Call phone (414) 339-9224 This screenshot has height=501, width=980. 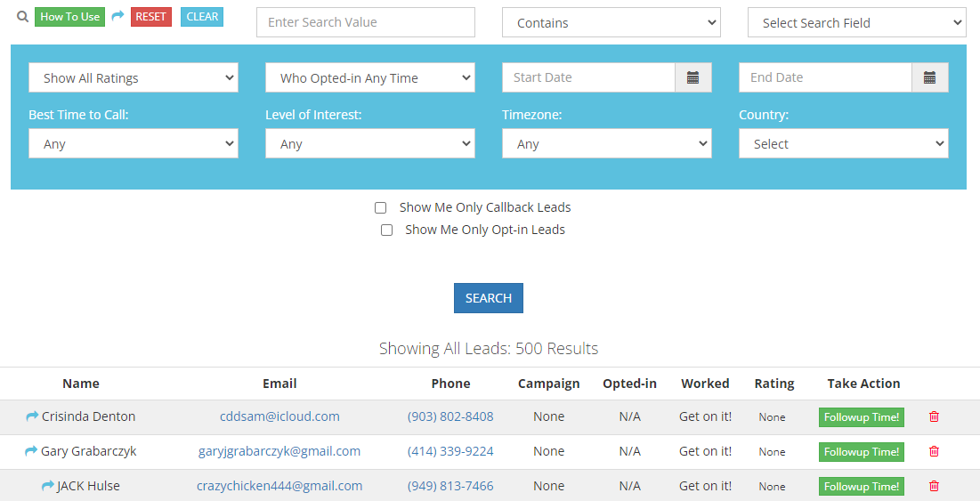coord(450,451)
